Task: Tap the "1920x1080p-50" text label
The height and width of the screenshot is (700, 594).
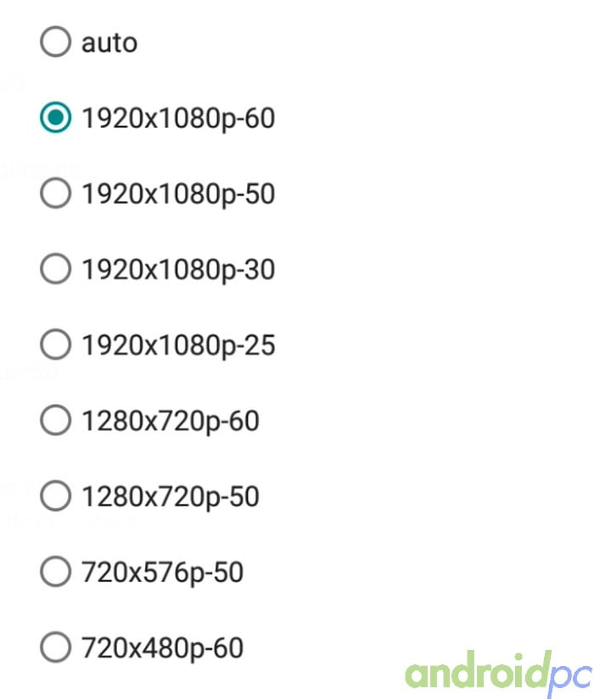Action: tap(178, 194)
